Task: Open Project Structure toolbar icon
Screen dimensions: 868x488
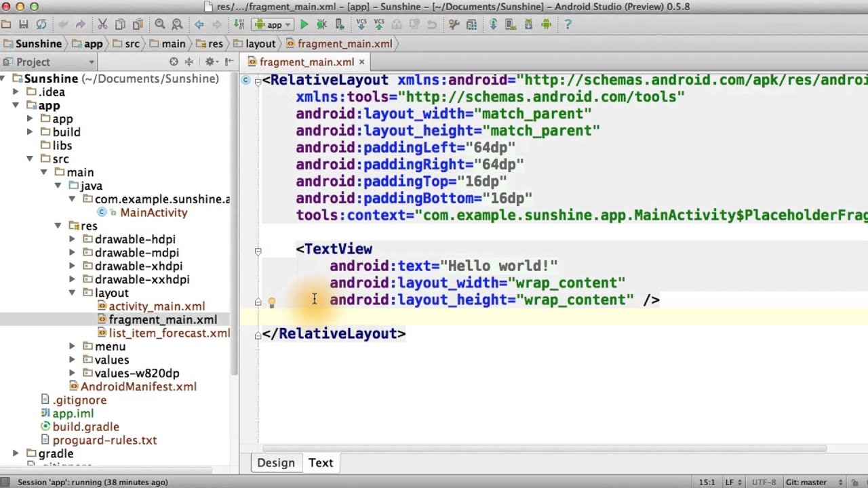Action: point(471,24)
